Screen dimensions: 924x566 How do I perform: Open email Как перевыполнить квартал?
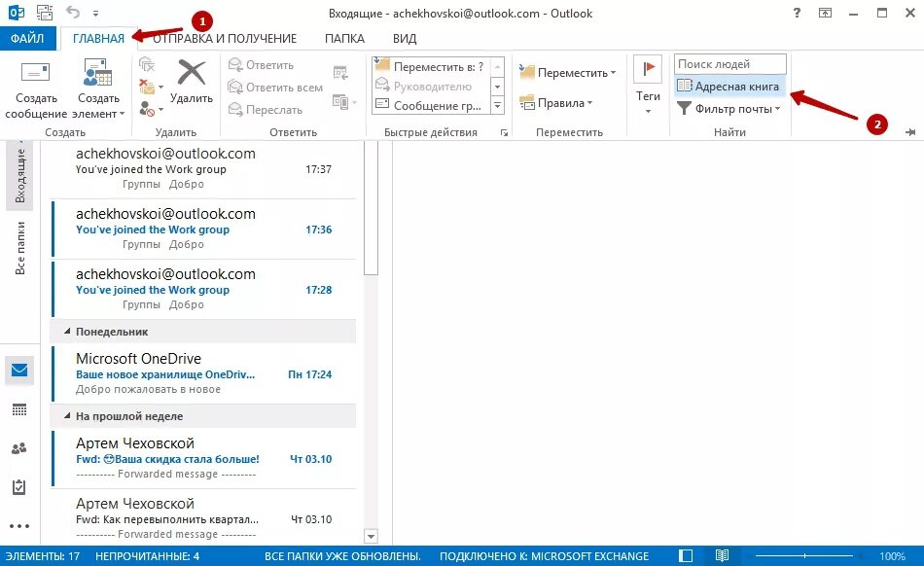point(204,518)
